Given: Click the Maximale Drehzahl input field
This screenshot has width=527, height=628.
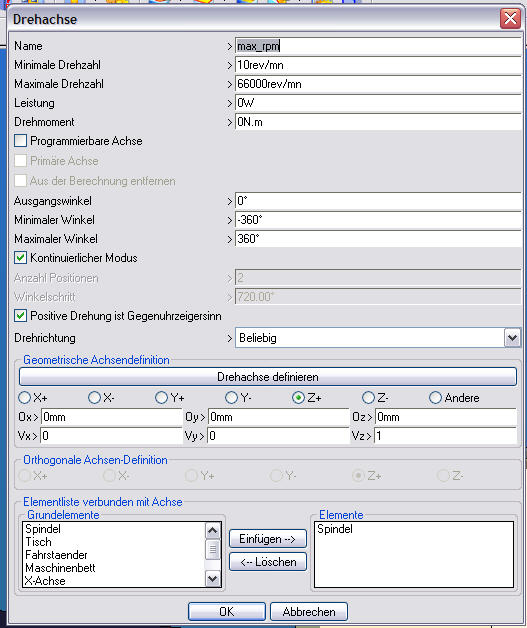Looking at the screenshot, I should [x=378, y=84].
